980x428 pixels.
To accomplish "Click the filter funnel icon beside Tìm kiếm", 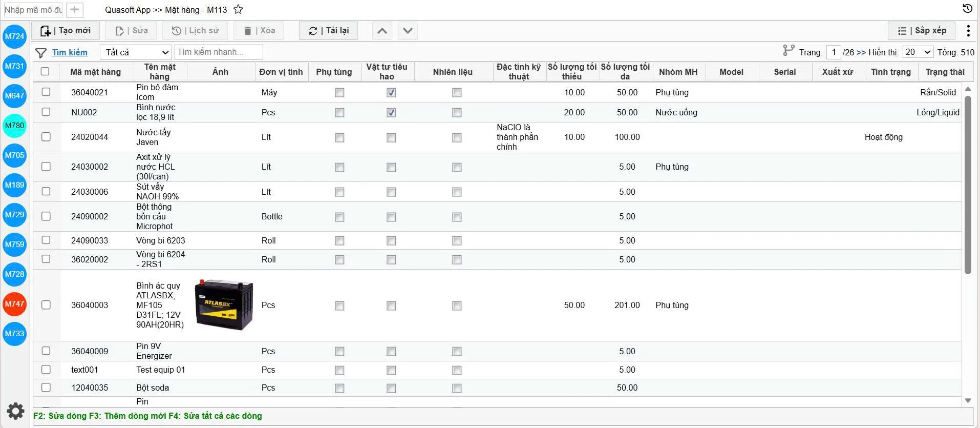I will pyautogui.click(x=41, y=52).
